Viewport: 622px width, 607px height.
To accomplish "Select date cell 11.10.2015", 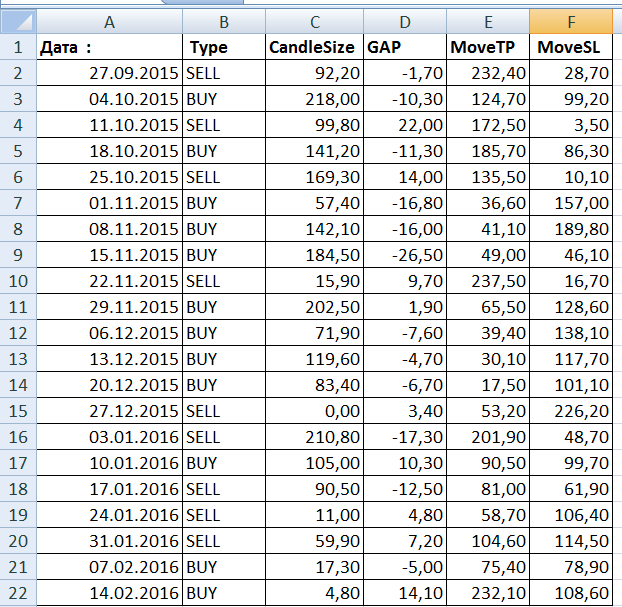I will click(x=109, y=125).
